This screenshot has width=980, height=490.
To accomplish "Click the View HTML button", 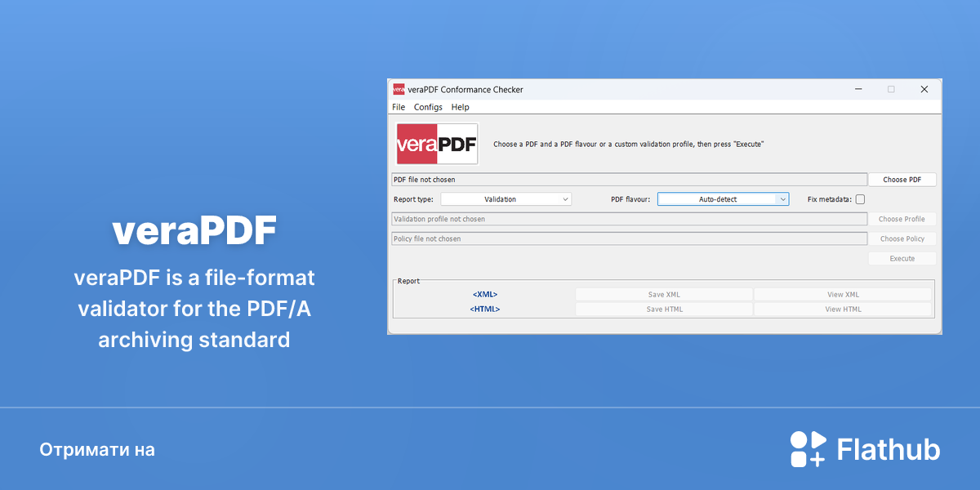I will (843, 310).
